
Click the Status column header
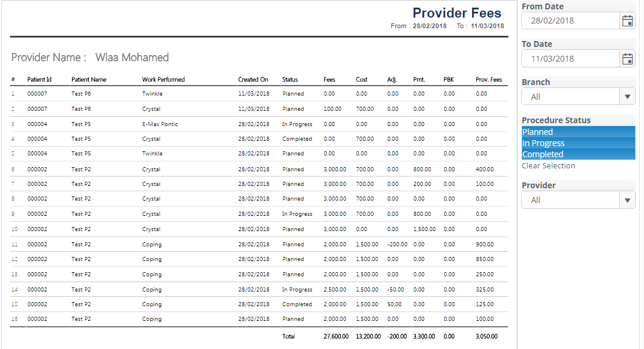click(290, 80)
